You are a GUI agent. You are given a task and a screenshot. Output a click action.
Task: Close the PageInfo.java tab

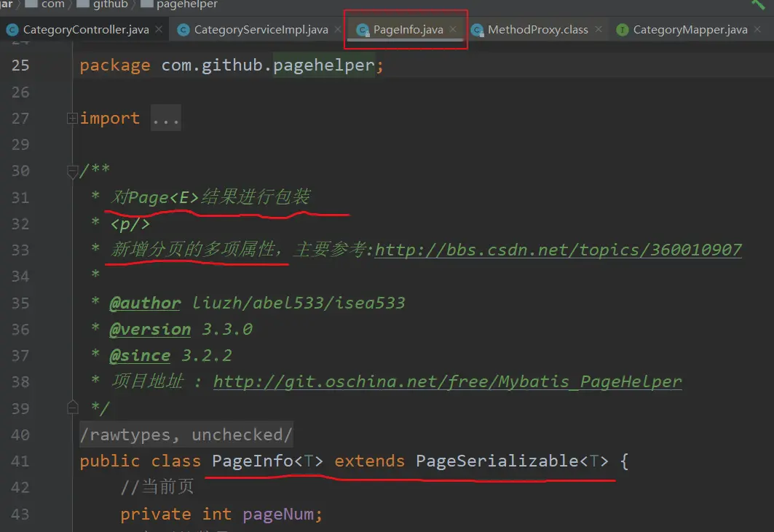tap(453, 29)
